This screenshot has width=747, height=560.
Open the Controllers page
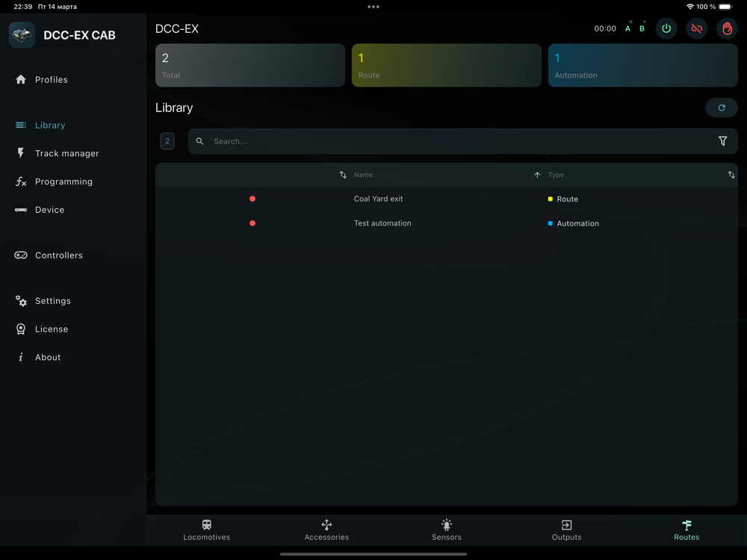click(x=58, y=255)
